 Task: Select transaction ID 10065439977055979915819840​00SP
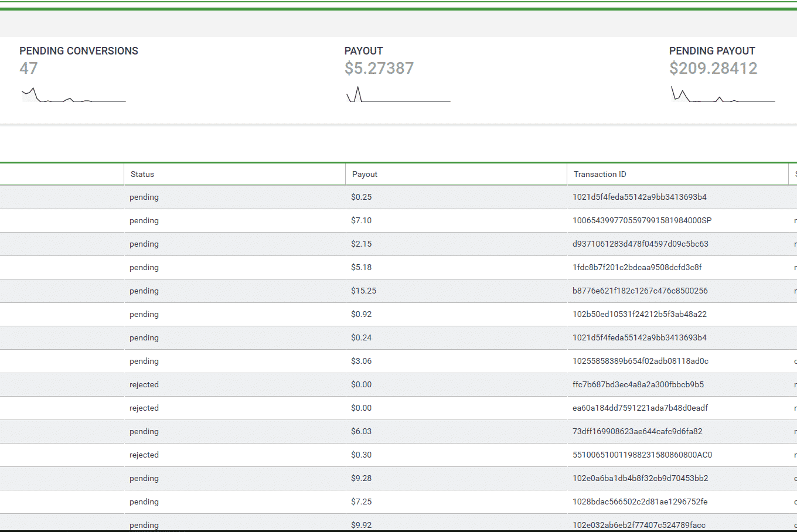tap(642, 220)
